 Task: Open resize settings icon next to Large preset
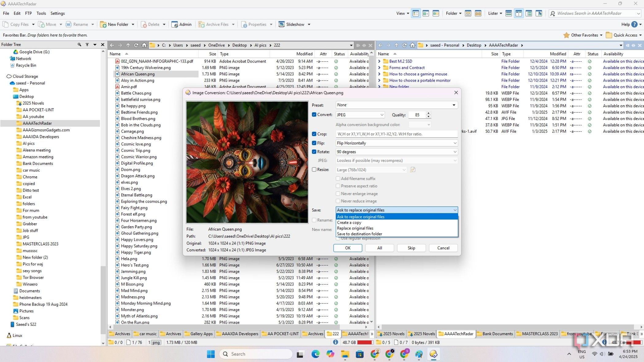click(x=413, y=170)
